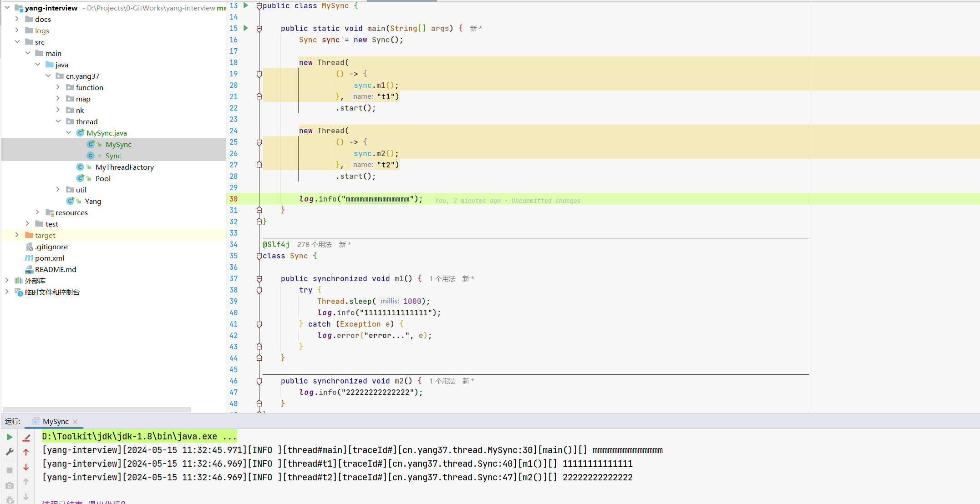
Task: Click the camera dump threads icon
Action: (x=10, y=486)
